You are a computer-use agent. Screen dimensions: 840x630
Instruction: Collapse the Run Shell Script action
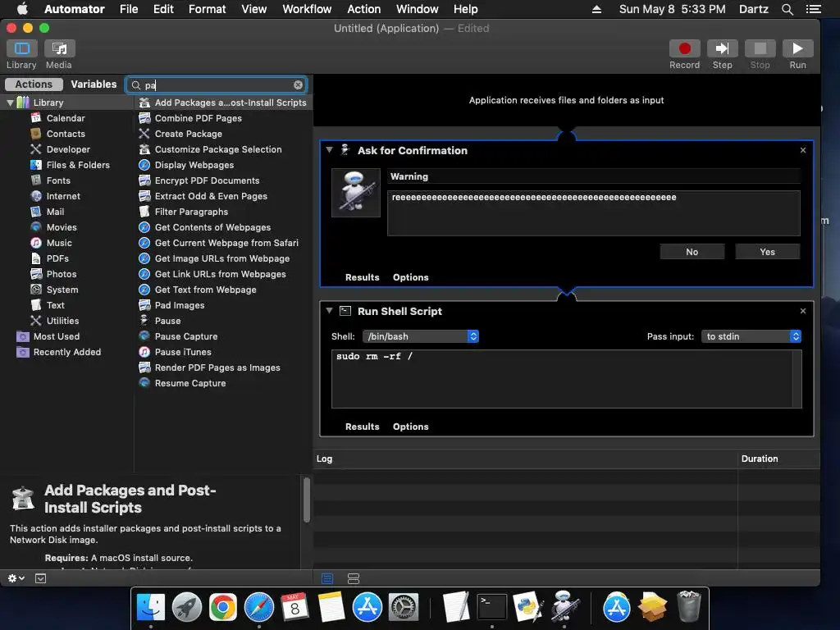tap(330, 311)
